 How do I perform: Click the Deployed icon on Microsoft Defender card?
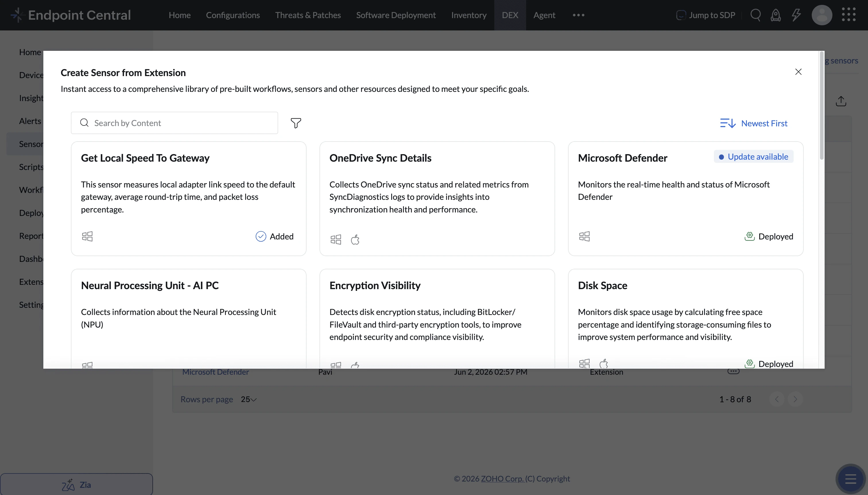749,236
